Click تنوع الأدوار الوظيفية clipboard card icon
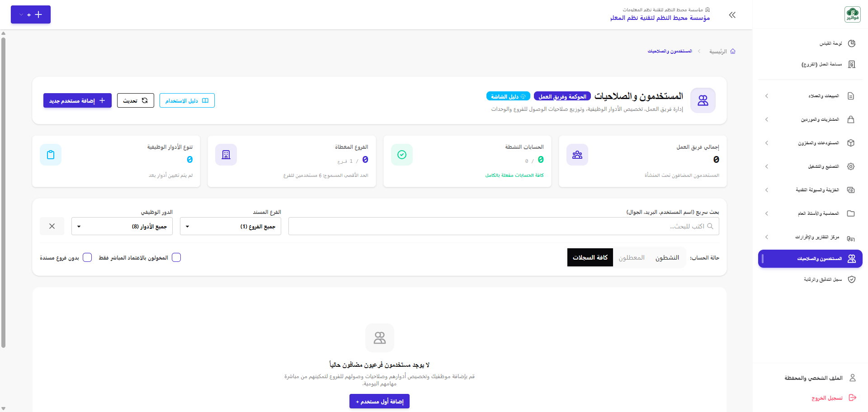 coord(51,155)
